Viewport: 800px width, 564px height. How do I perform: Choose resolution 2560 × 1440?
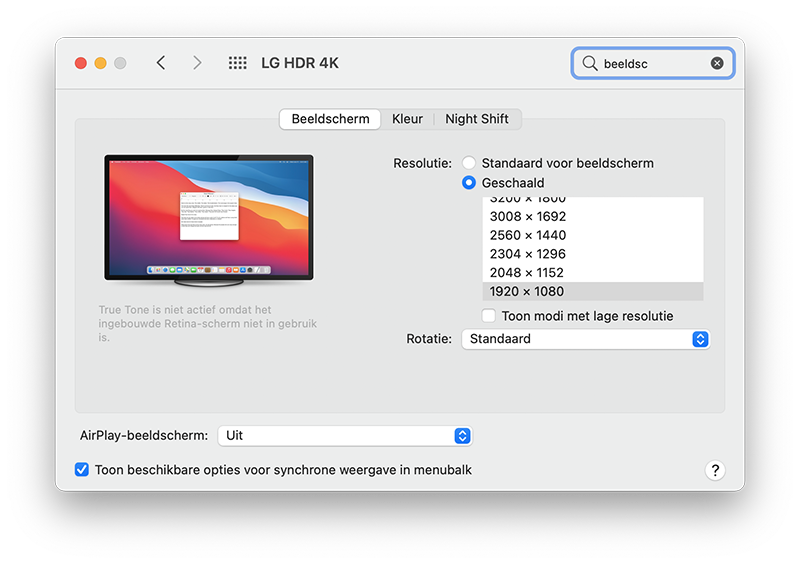click(593, 235)
